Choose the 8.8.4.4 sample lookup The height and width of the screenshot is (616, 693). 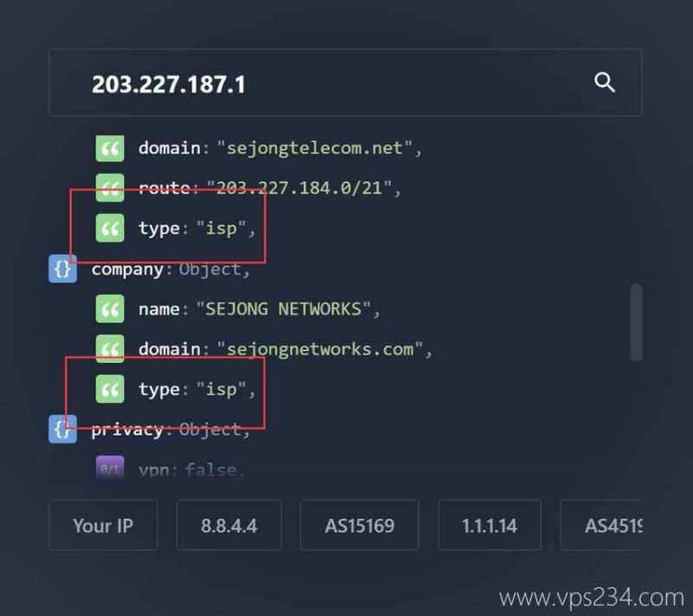click(x=229, y=525)
